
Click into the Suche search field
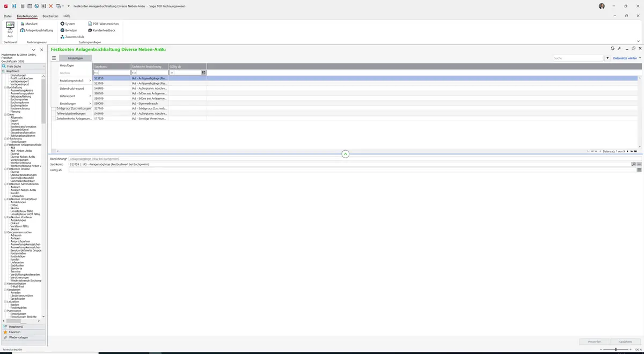[579, 58]
